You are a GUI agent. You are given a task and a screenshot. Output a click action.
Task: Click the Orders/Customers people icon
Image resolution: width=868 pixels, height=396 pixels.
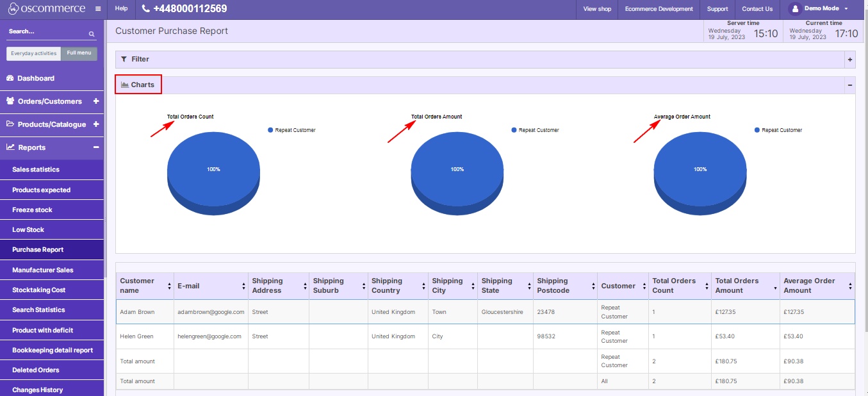[x=10, y=101]
